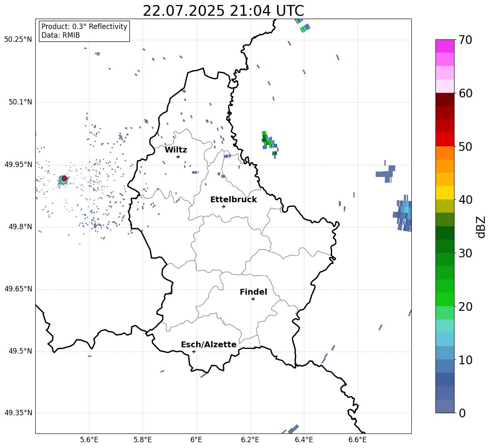
Task: Click the yellow colorbar swatch just above 40 dBZ
Action: click(445, 193)
